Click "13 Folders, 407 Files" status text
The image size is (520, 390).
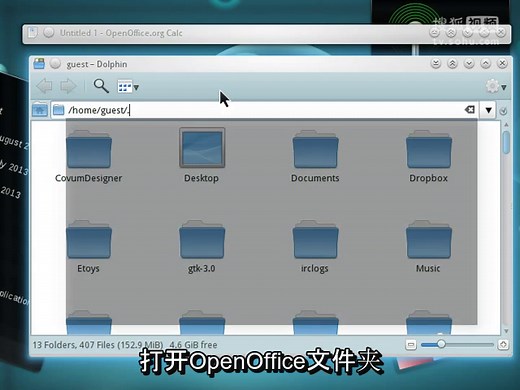(73, 345)
